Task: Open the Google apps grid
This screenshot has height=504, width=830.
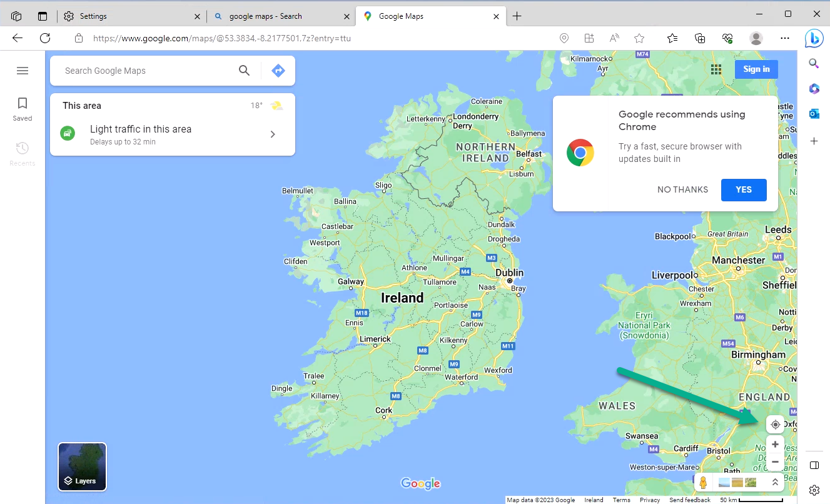Action: click(x=716, y=69)
